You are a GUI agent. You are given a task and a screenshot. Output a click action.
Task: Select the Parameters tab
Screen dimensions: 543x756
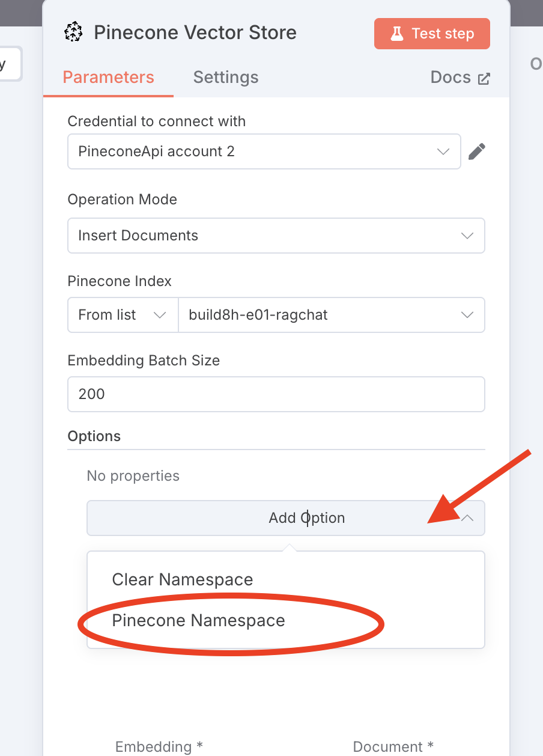109,78
